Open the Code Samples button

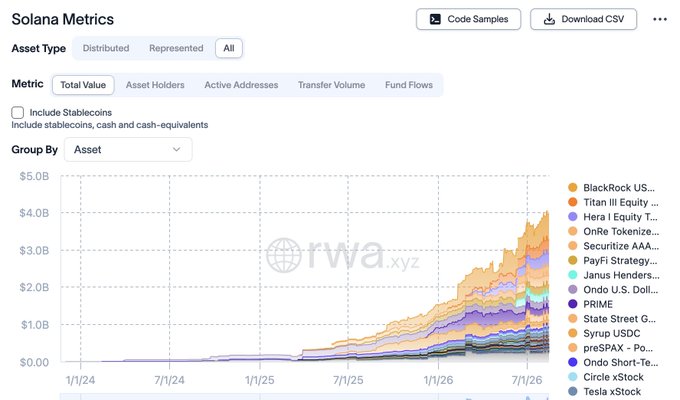(x=468, y=19)
